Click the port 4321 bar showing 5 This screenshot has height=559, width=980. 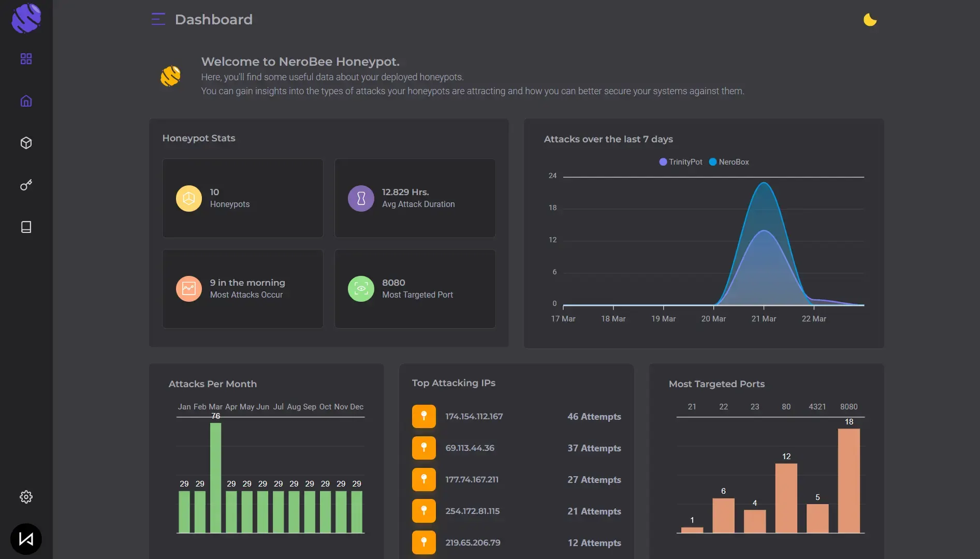(817, 518)
